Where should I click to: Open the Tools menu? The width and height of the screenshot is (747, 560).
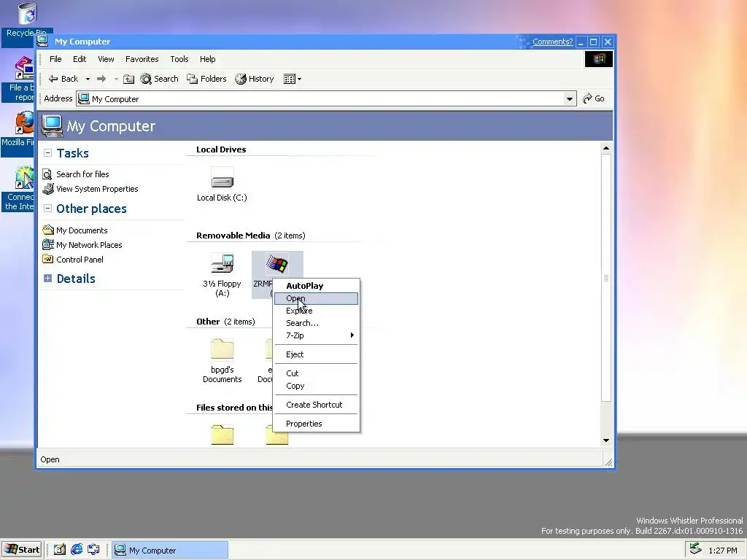179,59
